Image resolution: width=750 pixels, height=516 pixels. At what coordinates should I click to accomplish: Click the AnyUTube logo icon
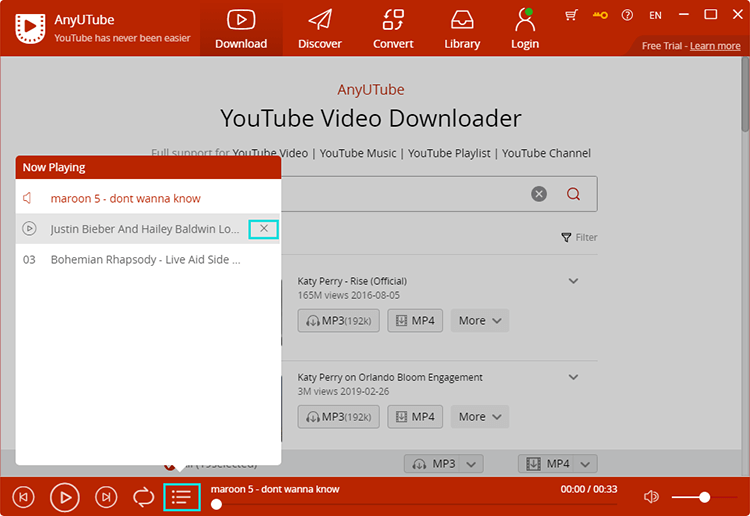tap(30, 28)
